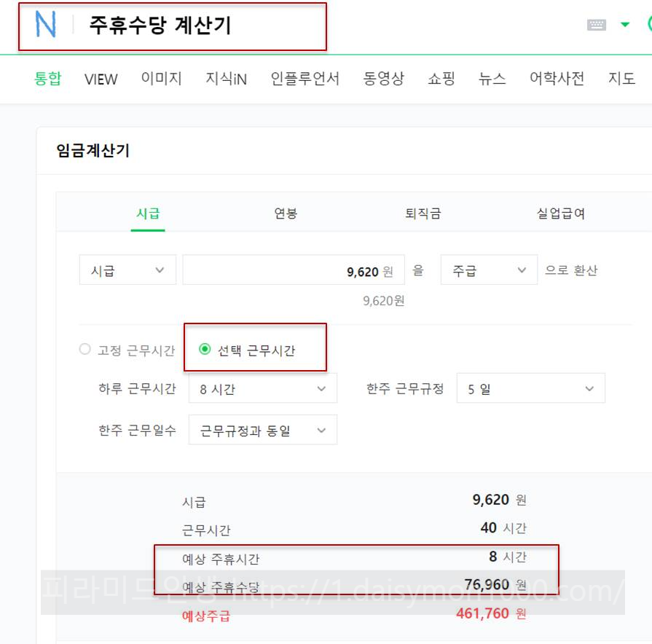Open the 주급 conversion dropdown
The height and width of the screenshot is (644, 652).
(488, 270)
